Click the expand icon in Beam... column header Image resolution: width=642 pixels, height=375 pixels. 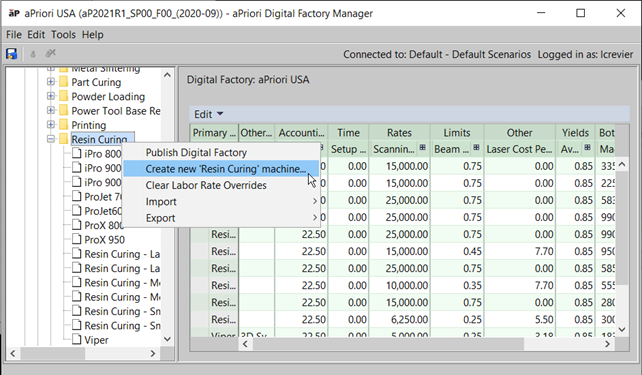[x=476, y=147]
